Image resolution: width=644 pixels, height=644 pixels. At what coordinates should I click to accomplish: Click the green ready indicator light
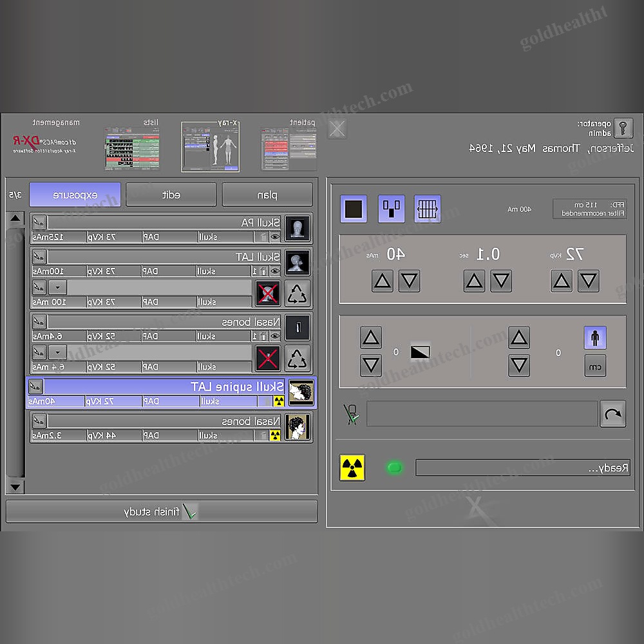395,468
